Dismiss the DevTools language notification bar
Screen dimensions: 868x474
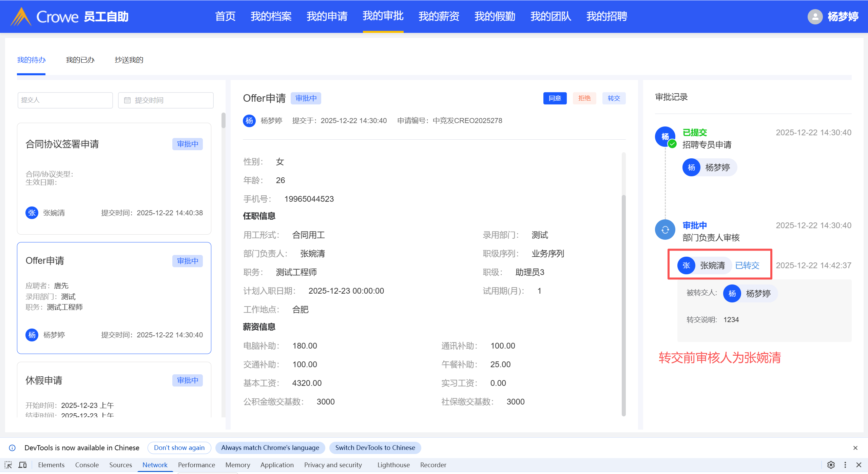click(855, 448)
